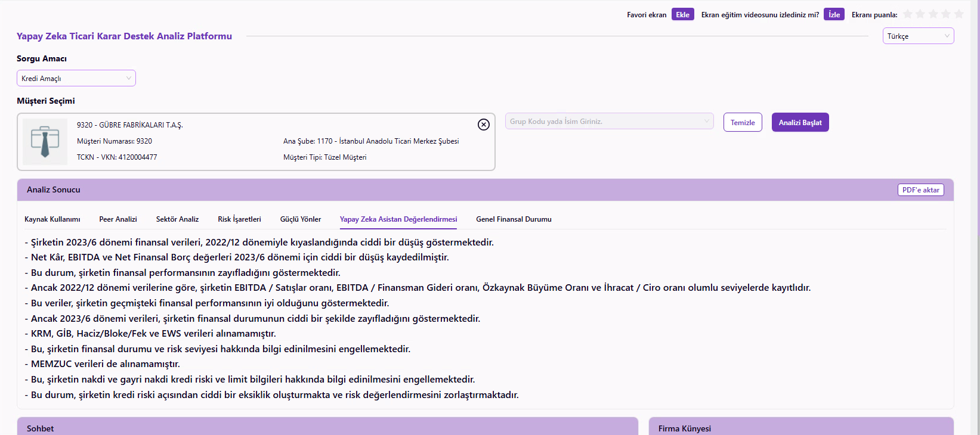Open the Peer Analizi tab
The height and width of the screenshot is (435, 980).
[118, 219]
